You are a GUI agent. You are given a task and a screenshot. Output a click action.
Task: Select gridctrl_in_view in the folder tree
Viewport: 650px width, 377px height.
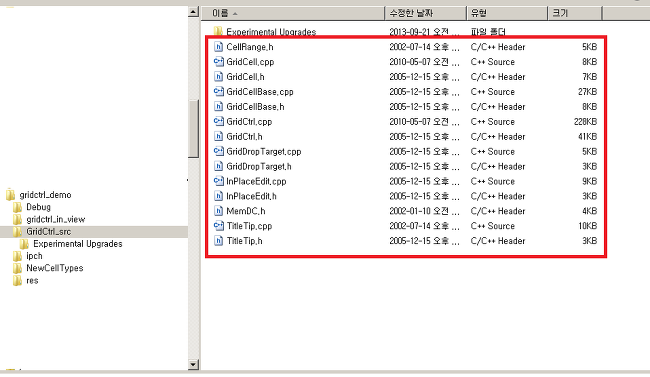[x=56, y=219]
